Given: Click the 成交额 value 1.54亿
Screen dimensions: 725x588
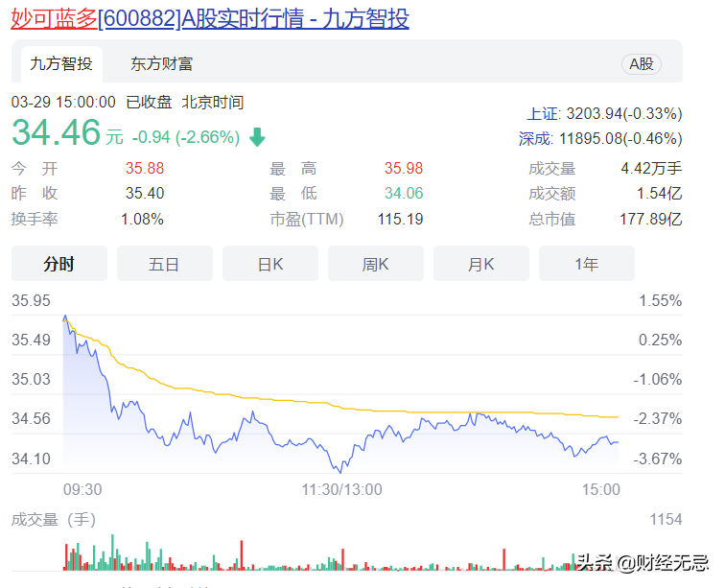Looking at the screenshot, I should tap(660, 193).
